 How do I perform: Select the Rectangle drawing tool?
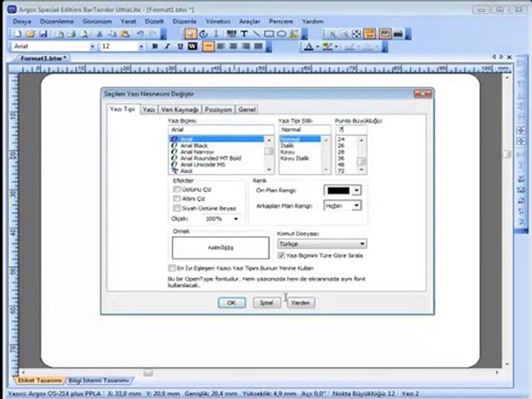[x=269, y=34]
